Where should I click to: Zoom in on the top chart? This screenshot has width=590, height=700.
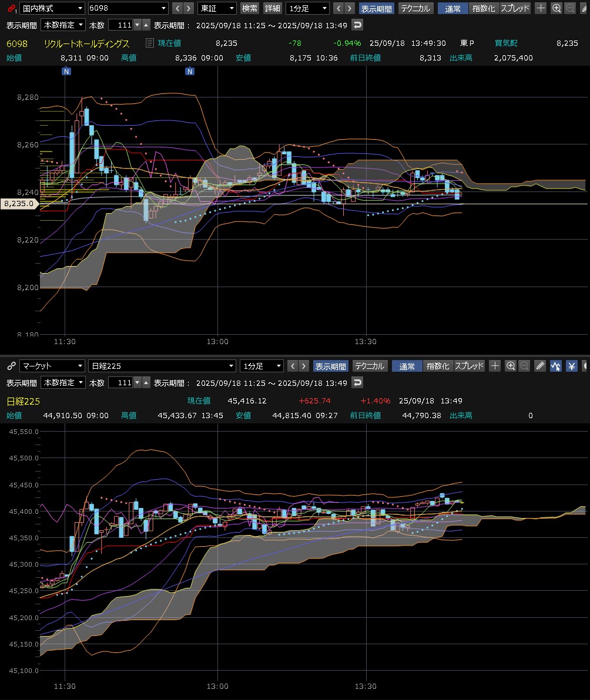[556, 8]
